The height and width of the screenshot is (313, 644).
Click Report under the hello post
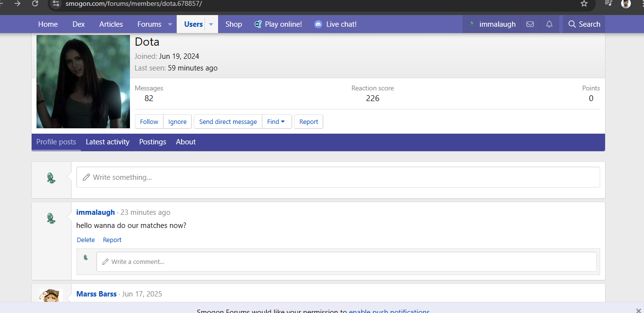(x=112, y=240)
